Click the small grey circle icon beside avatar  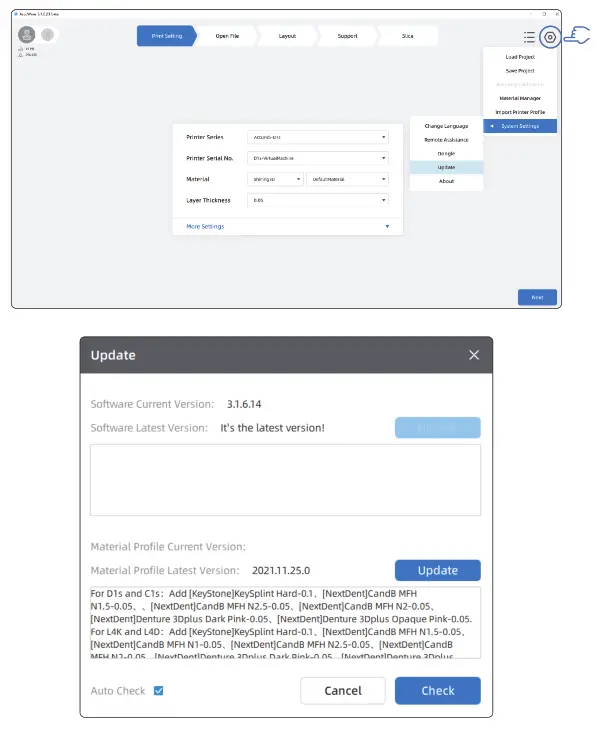(x=47, y=35)
